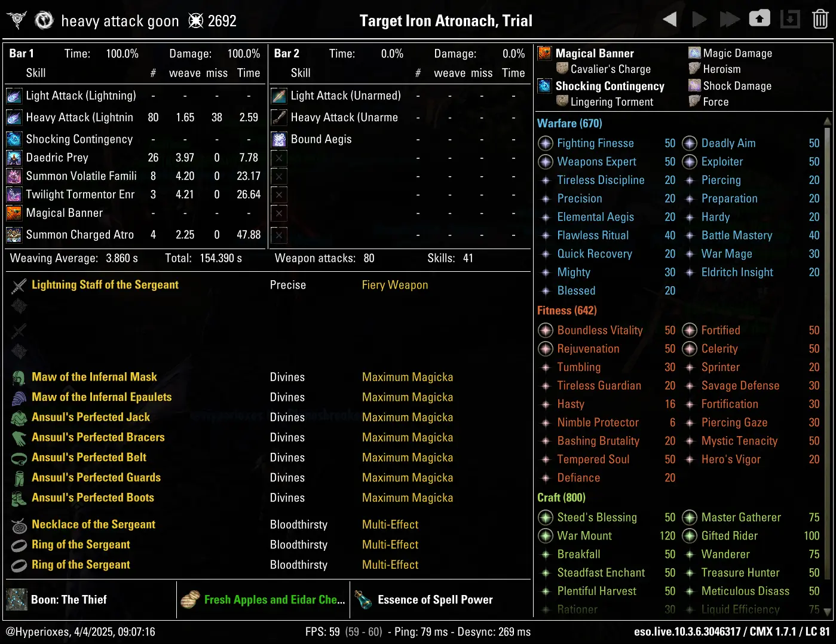Open the Lightning Staff of the Sergeant item
The height and width of the screenshot is (644, 836).
[105, 285]
